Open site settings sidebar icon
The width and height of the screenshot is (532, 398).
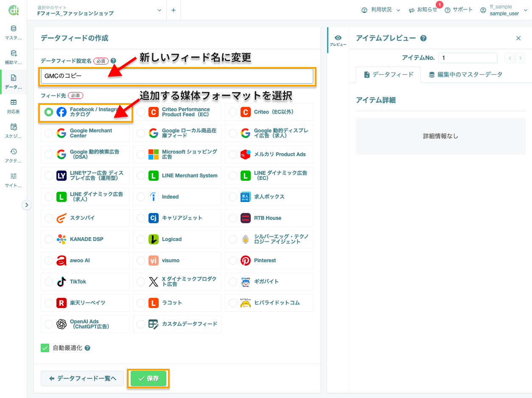click(x=14, y=180)
